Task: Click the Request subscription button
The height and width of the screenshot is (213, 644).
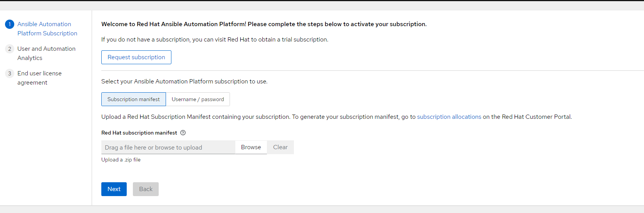Action: coord(136,57)
